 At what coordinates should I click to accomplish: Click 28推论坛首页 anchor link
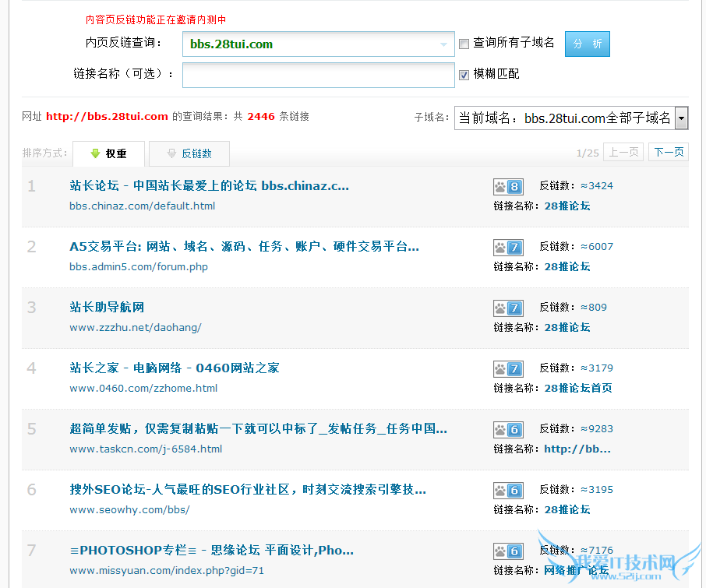click(x=578, y=389)
